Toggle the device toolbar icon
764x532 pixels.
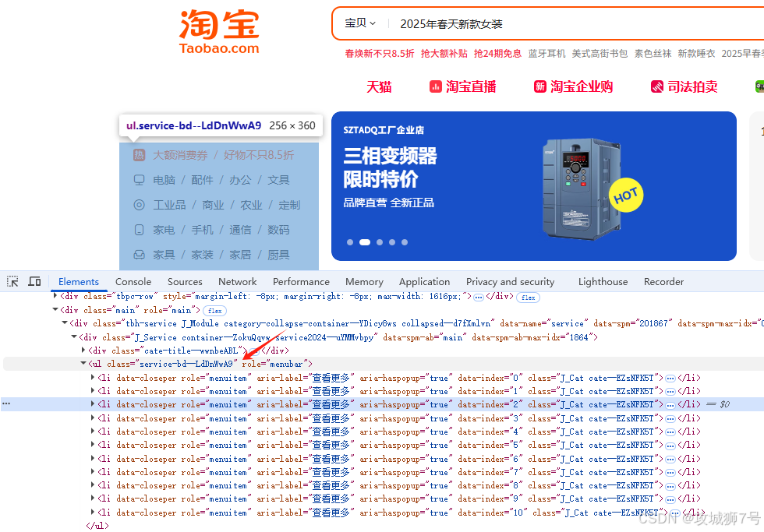click(x=34, y=281)
